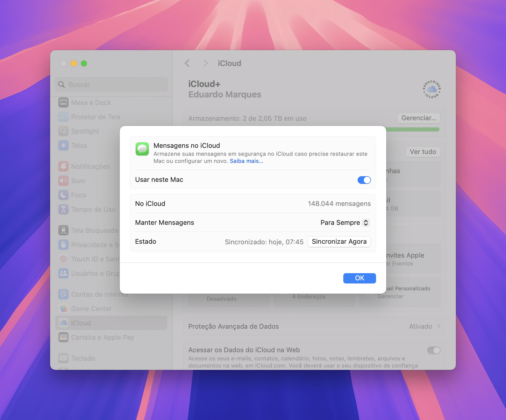506x420 pixels.
Task: Toggle Acessar os Dados do iCloud na Web
Action: [x=434, y=350]
